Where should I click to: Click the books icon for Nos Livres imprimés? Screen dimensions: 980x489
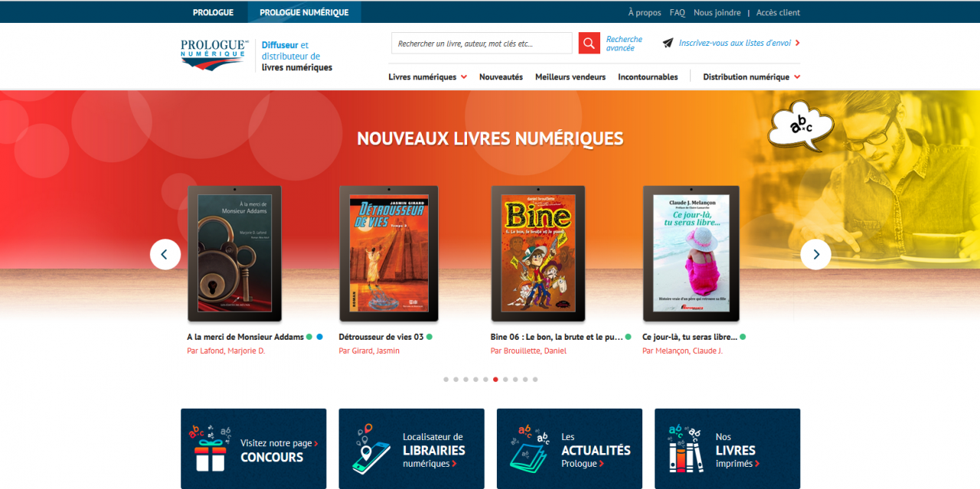point(686,449)
